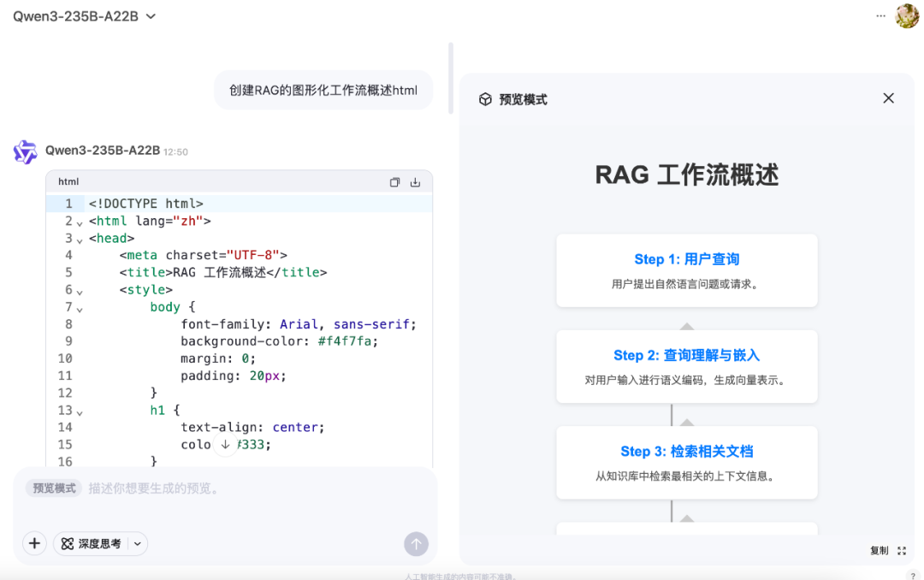Collapse the style tag fold on line 6
The image size is (924, 580).
coord(80,292)
